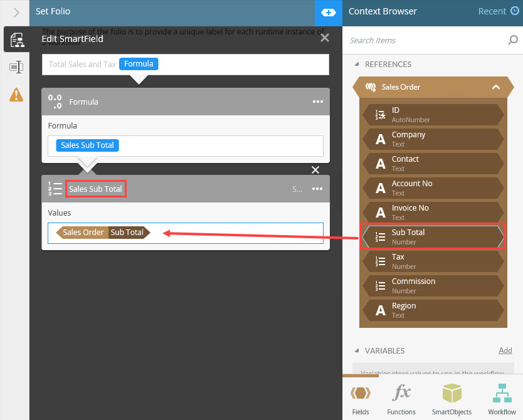The width and height of the screenshot is (523, 420).
Task: Click the Commission number type icon
Action: click(x=380, y=286)
